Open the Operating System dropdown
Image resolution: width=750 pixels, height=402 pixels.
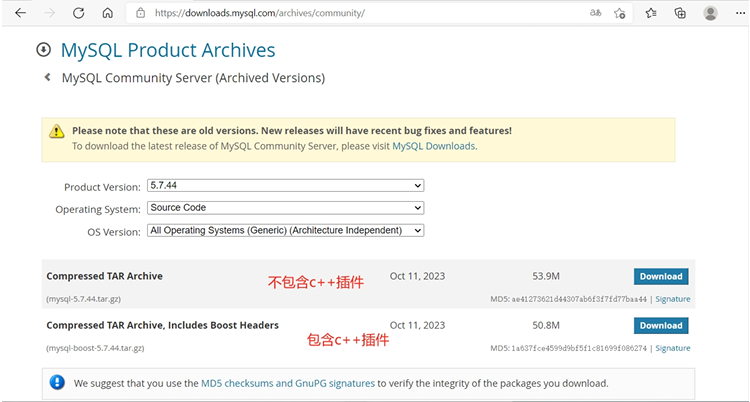pyautogui.click(x=286, y=208)
